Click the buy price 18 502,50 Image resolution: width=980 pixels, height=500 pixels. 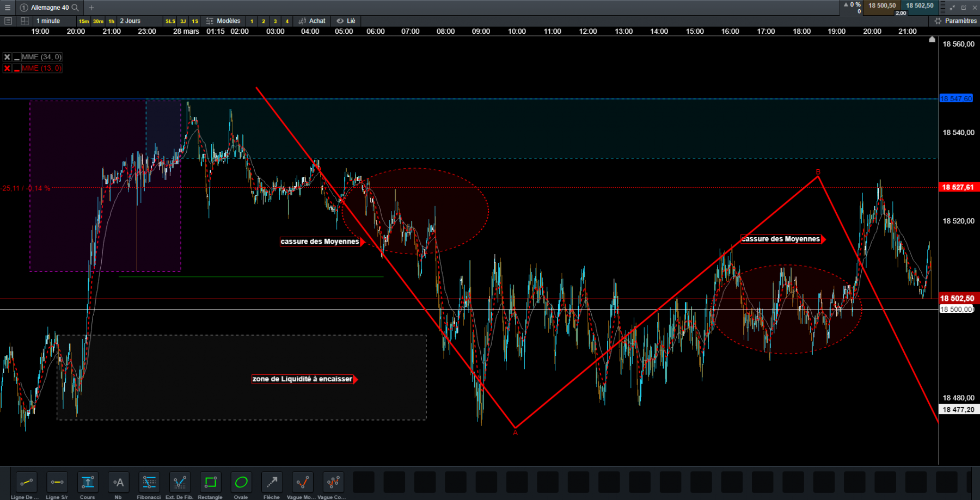click(920, 5)
